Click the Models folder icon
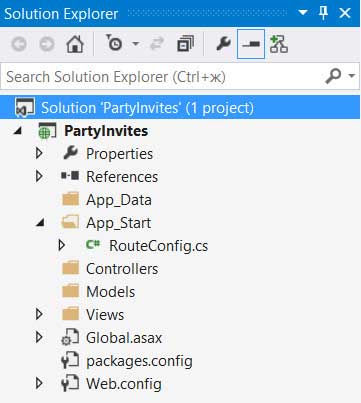Image resolution: width=361 pixels, height=403 pixels. [70, 291]
